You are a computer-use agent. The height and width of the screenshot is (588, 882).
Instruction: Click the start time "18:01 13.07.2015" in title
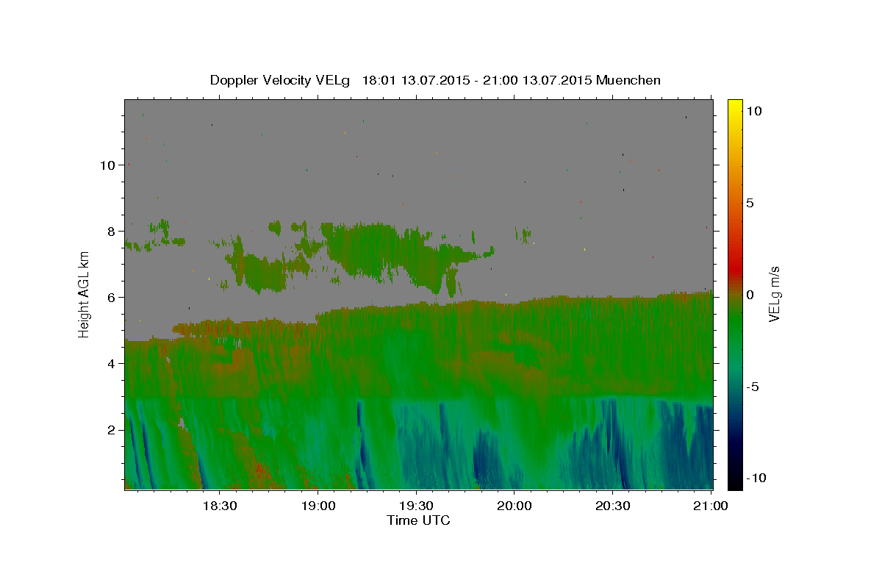416,80
